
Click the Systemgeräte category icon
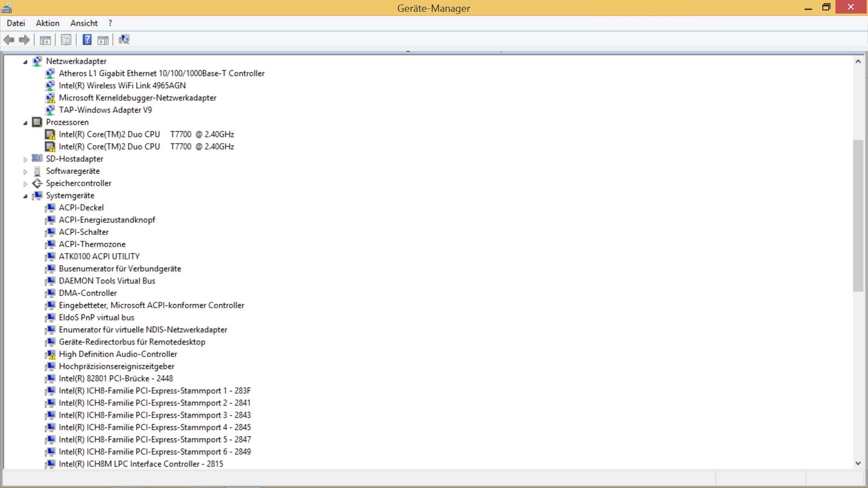pyautogui.click(x=38, y=195)
